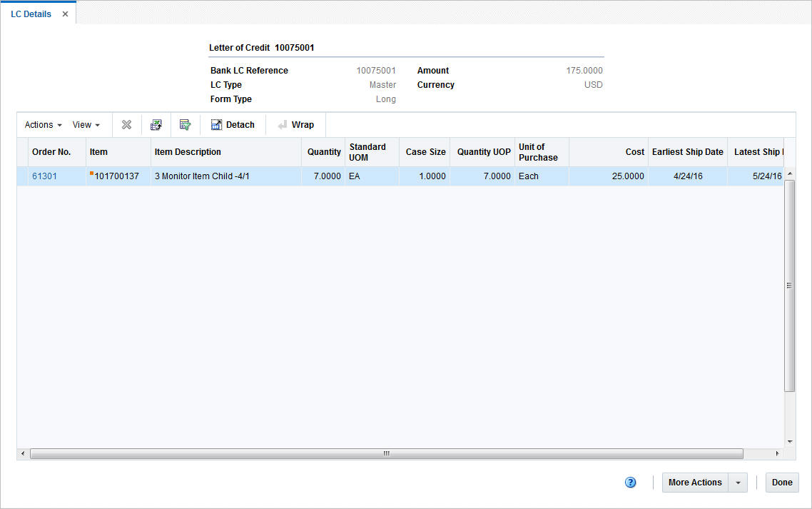Click the Detach table button
This screenshot has width=812, height=509.
click(233, 125)
